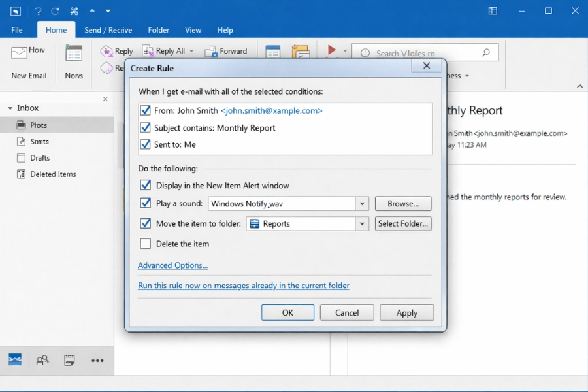
Task: Open the Advanced Options... link
Action: pos(172,265)
